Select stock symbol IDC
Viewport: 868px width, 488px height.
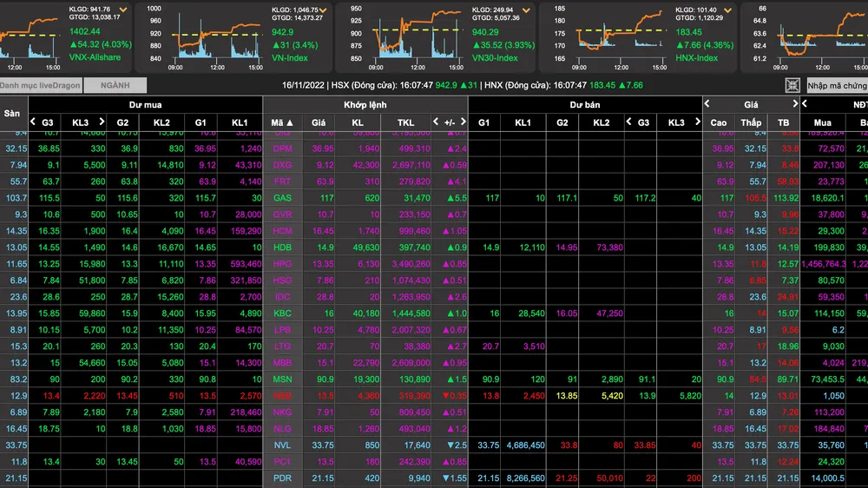click(x=282, y=297)
